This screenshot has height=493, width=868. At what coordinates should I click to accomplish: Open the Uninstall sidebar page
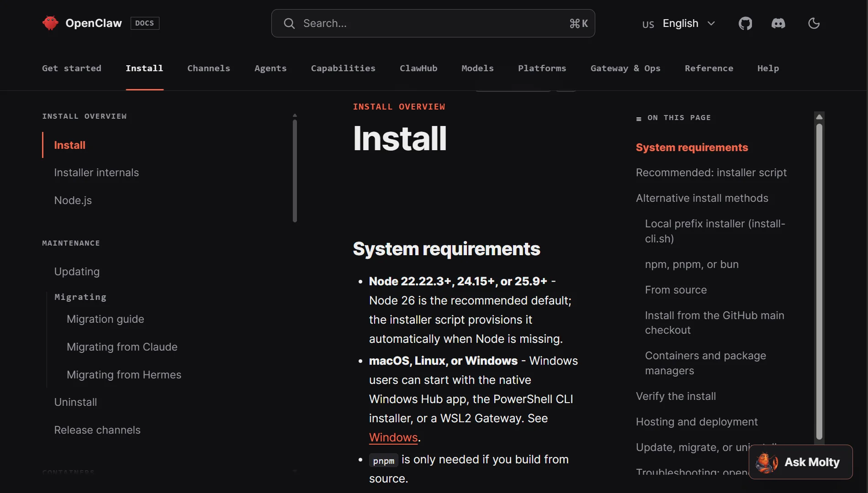click(x=75, y=402)
